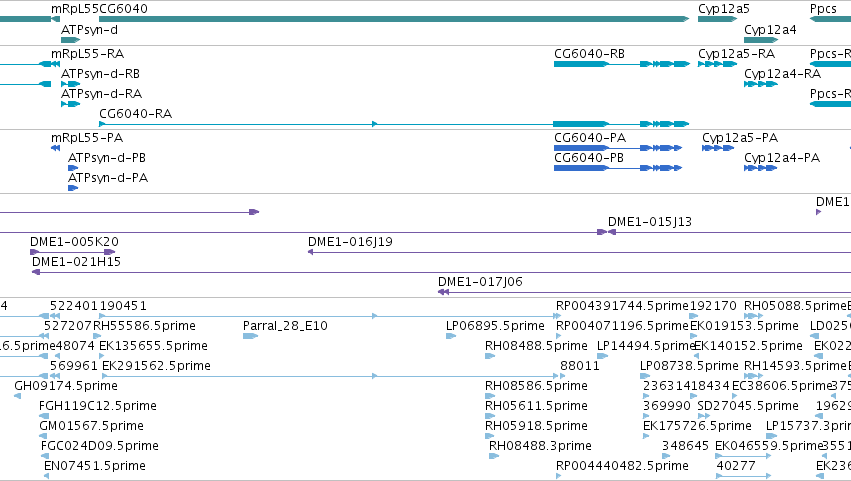Click the CG6040-RA transcript label
Image resolution: width=851 pixels, height=481 pixels.
[136, 114]
